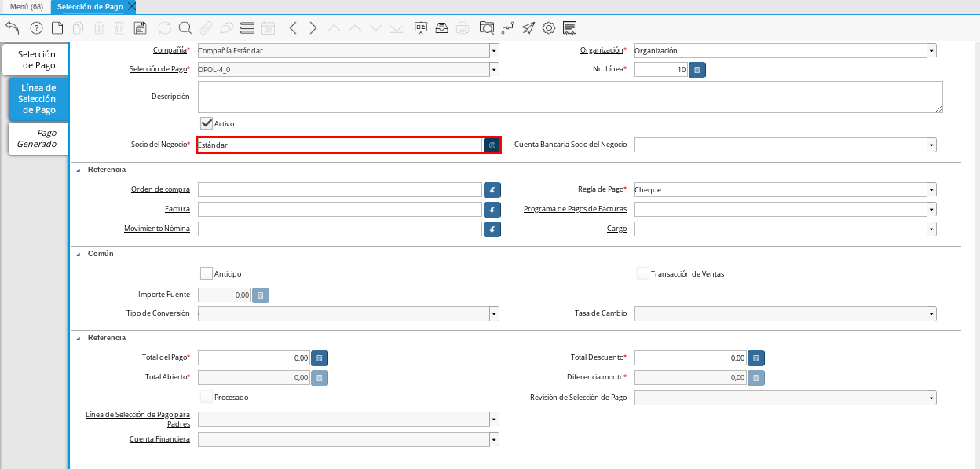Enable the Anticipo checkbox

(207, 273)
